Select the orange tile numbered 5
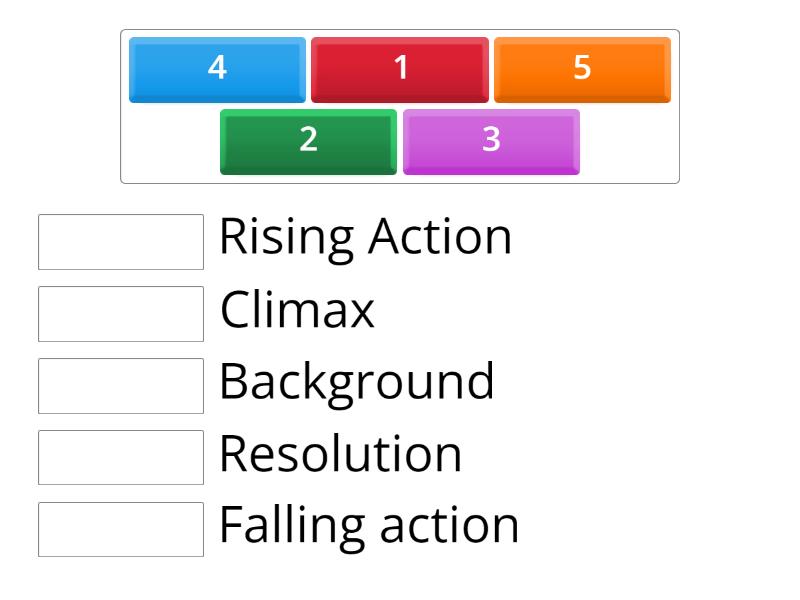 (582, 70)
